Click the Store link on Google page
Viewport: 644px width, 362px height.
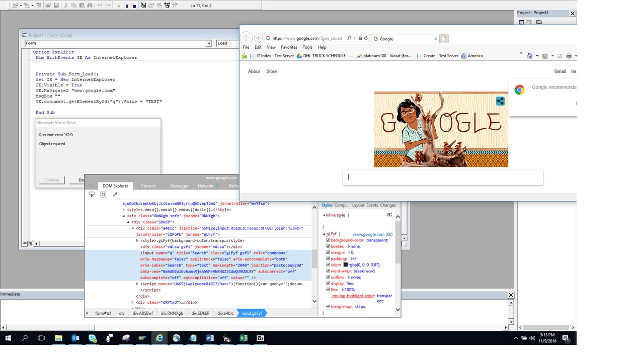coord(272,71)
